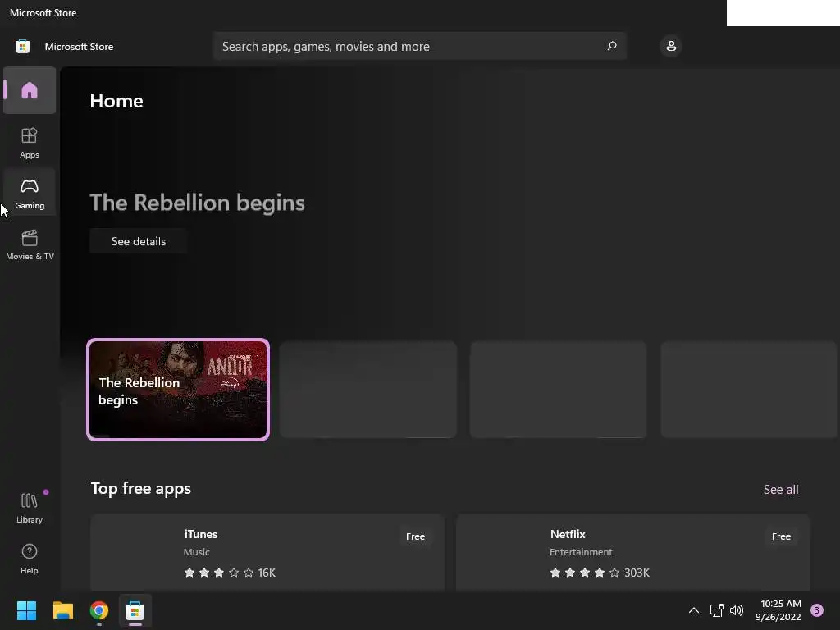The height and width of the screenshot is (630, 840).
Task: Click the Free button for iTunes
Action: (x=415, y=536)
